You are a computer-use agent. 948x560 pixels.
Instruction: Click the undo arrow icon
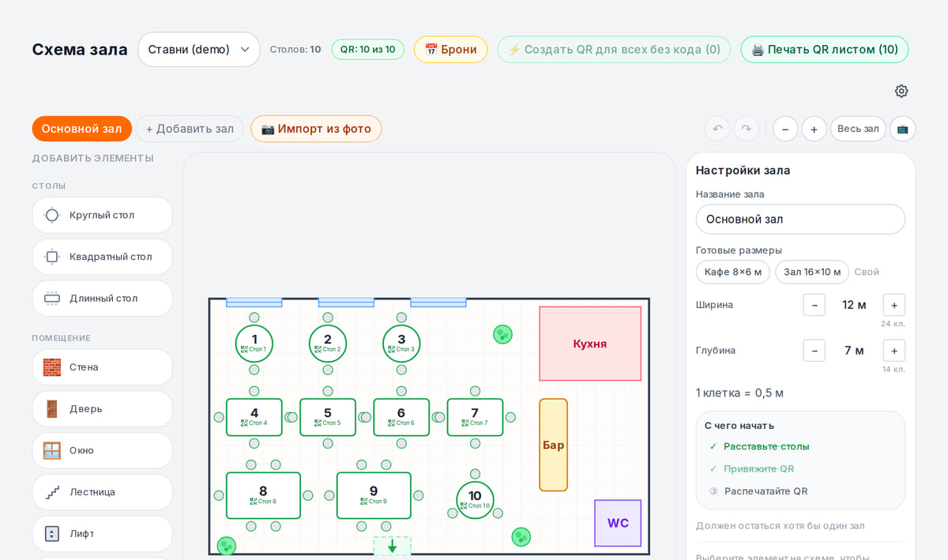pyautogui.click(x=717, y=129)
